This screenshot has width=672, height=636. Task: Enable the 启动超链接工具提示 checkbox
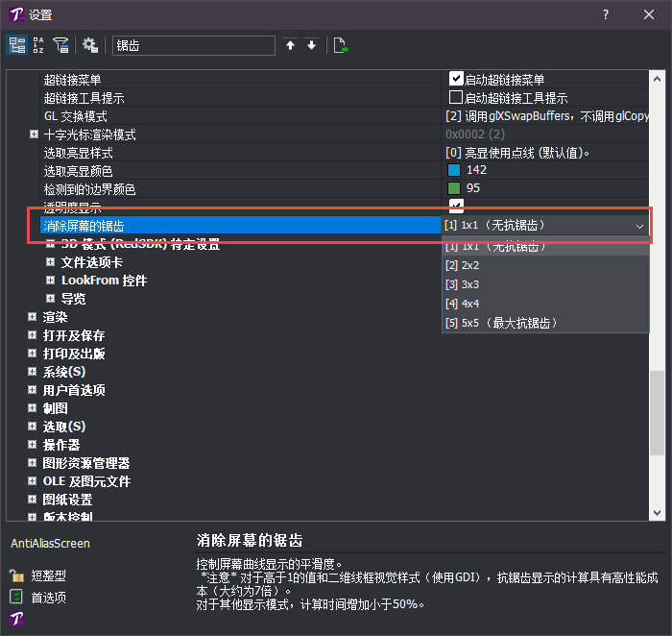pyautogui.click(x=457, y=97)
